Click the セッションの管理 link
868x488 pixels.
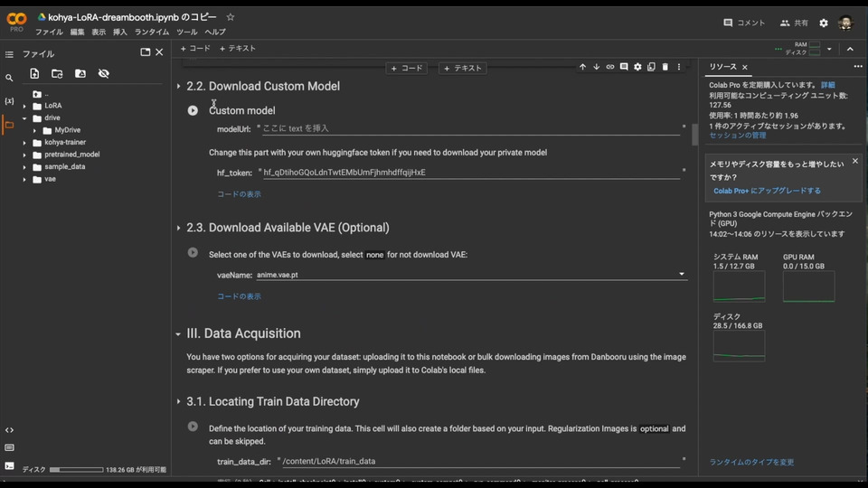[737, 136]
